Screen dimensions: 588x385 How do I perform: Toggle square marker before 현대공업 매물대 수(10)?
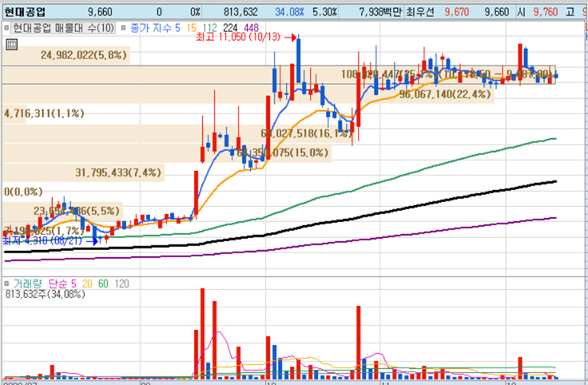(6, 28)
